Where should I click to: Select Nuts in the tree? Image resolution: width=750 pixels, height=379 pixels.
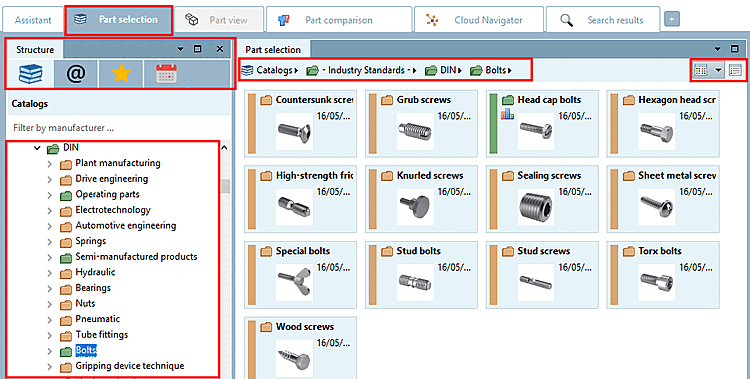[85, 303]
